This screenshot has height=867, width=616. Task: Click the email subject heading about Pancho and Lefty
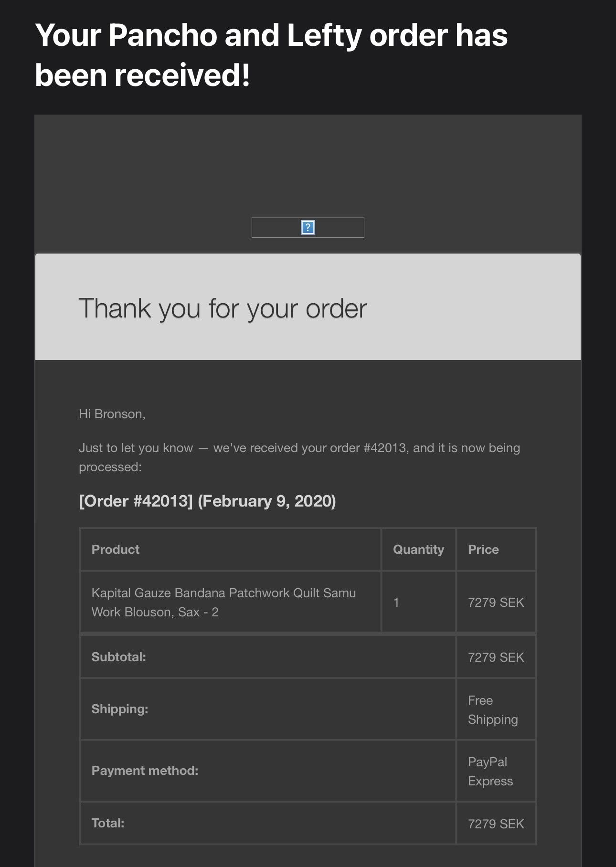pyautogui.click(x=271, y=55)
